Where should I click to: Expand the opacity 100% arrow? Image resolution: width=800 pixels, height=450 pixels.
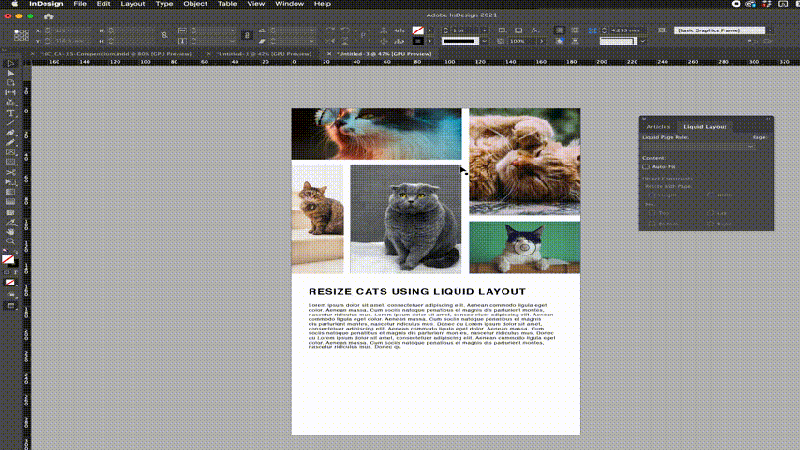click(542, 41)
